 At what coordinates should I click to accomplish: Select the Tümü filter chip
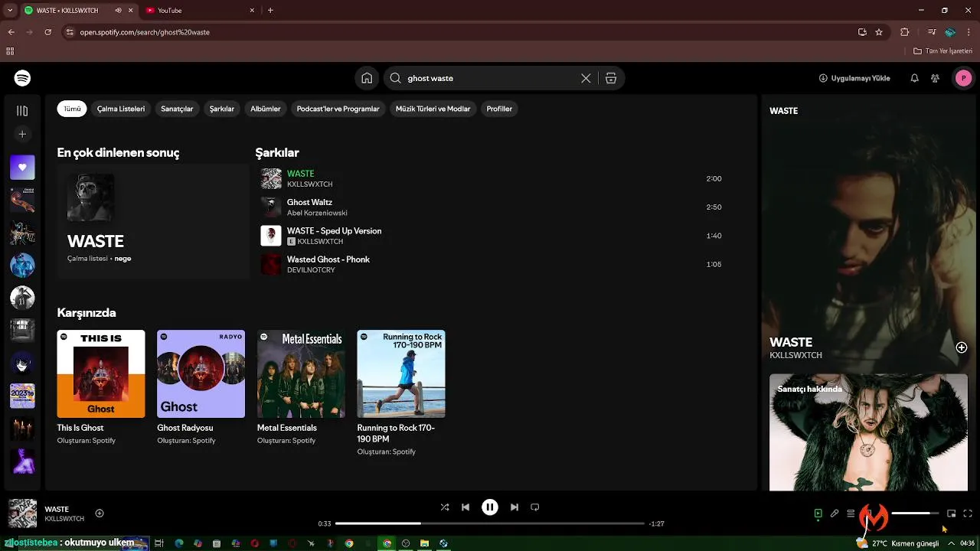click(x=72, y=109)
